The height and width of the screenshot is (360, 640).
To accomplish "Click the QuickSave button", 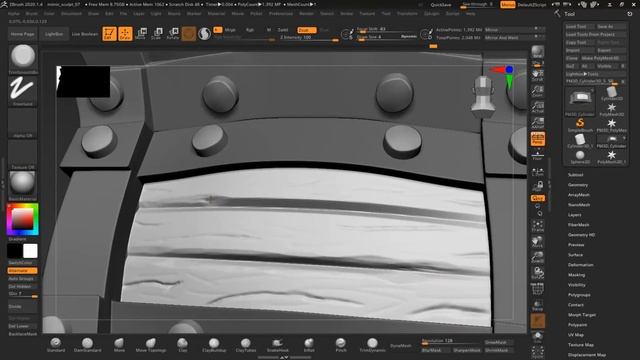I will click(x=441, y=5).
